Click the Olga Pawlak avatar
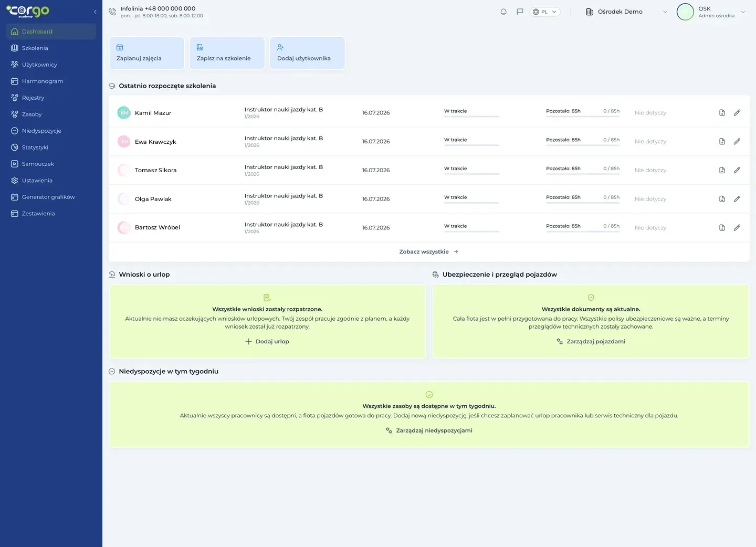This screenshot has width=756, height=547. [124, 199]
